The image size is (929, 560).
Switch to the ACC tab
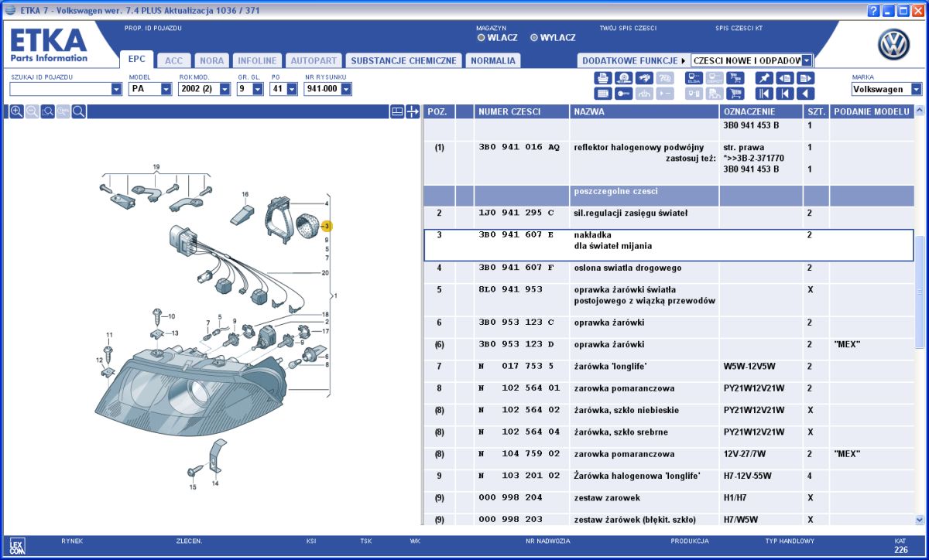click(174, 60)
